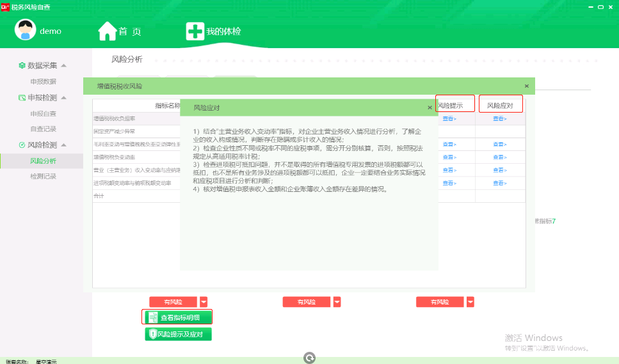Image resolution: width=619 pixels, height=364 pixels.
Task: Close the 风险应对 popup with its X
Action: [430, 107]
